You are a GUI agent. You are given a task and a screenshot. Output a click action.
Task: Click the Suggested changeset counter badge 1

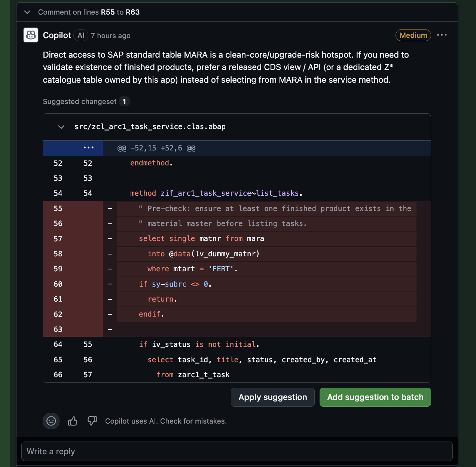point(124,101)
